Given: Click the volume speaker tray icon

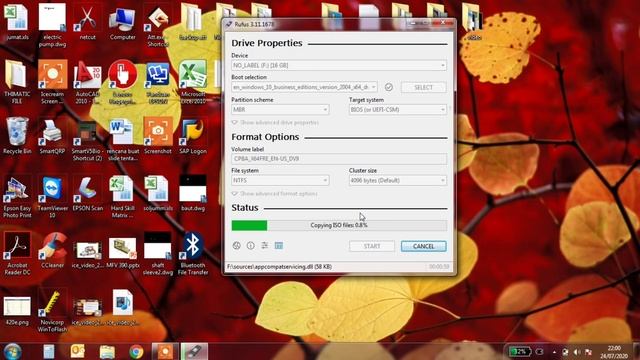Looking at the screenshot, I should point(577,352).
